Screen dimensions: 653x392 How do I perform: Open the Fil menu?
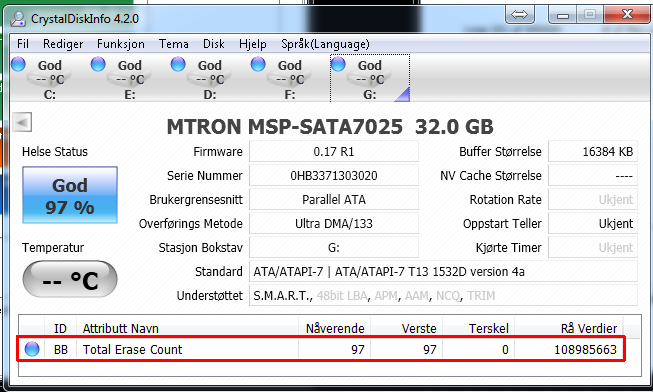click(23, 44)
